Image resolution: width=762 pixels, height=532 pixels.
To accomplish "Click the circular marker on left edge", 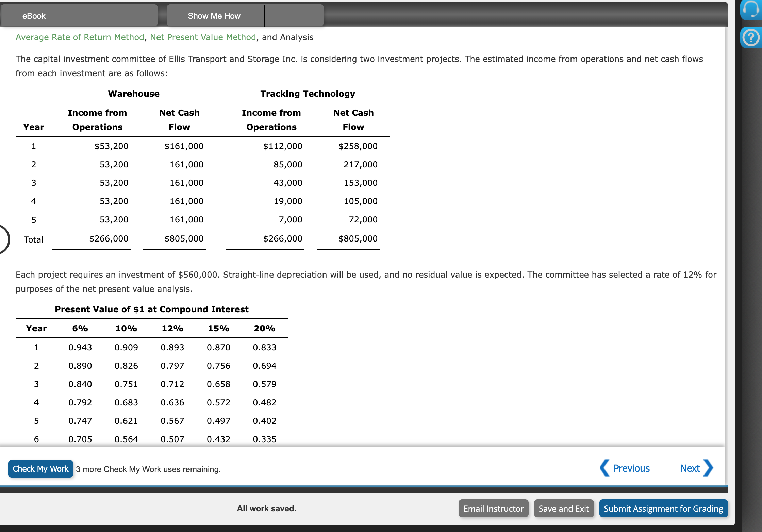I will [3, 239].
